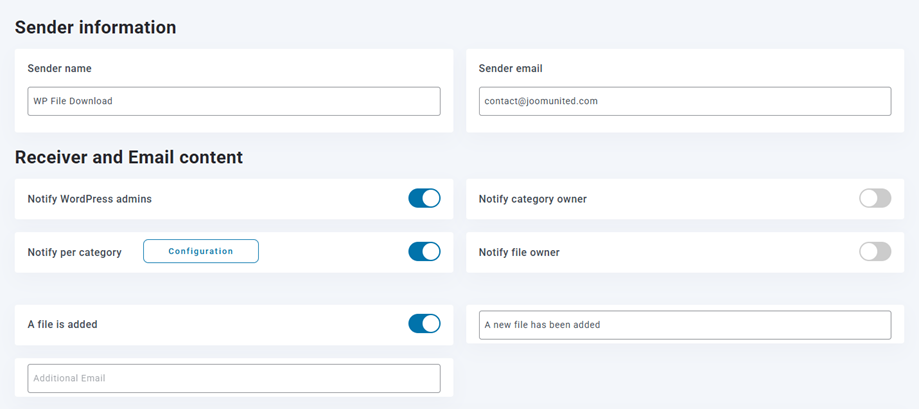Click the 'Notify file owner' label text

click(519, 252)
